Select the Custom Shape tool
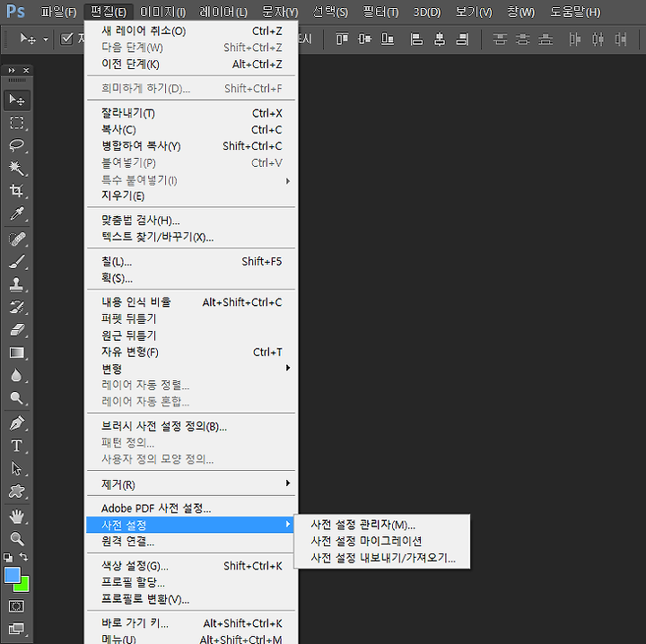The image size is (646, 644). coord(17,492)
